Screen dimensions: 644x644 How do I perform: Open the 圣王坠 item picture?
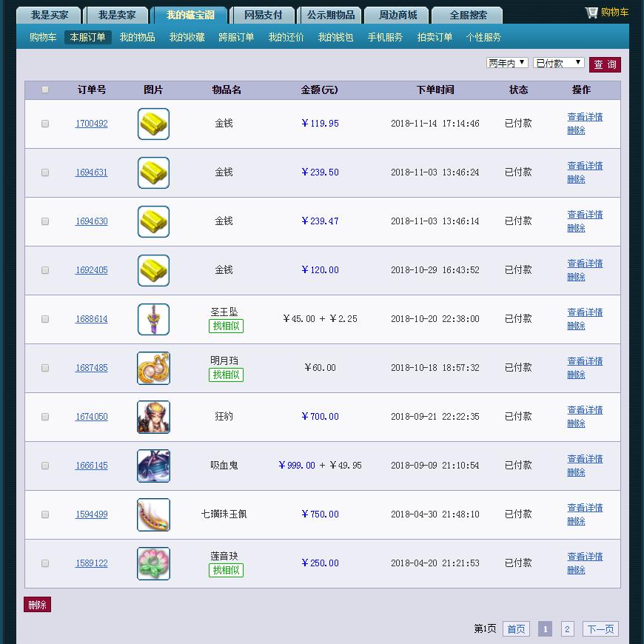(x=153, y=319)
